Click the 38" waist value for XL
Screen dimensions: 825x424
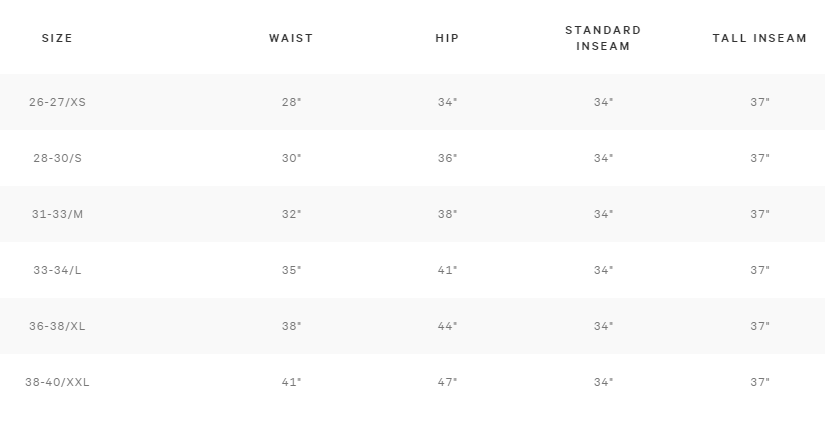pos(291,326)
